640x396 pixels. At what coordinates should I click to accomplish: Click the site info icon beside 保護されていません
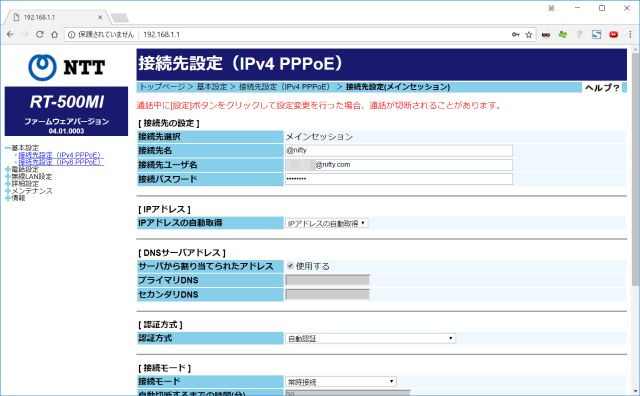tap(71, 35)
